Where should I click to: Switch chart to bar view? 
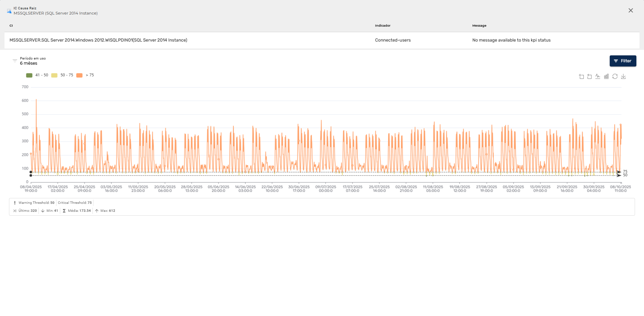pyautogui.click(x=606, y=76)
